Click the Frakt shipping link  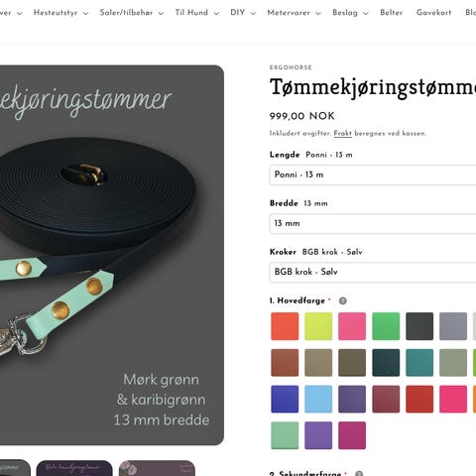[x=343, y=134]
